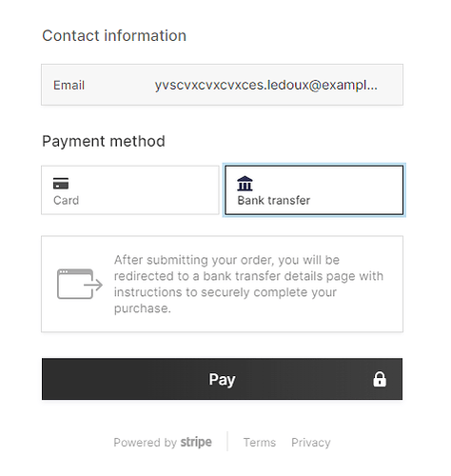Click the Stripe logo
451x476 pixels.
[x=196, y=442]
